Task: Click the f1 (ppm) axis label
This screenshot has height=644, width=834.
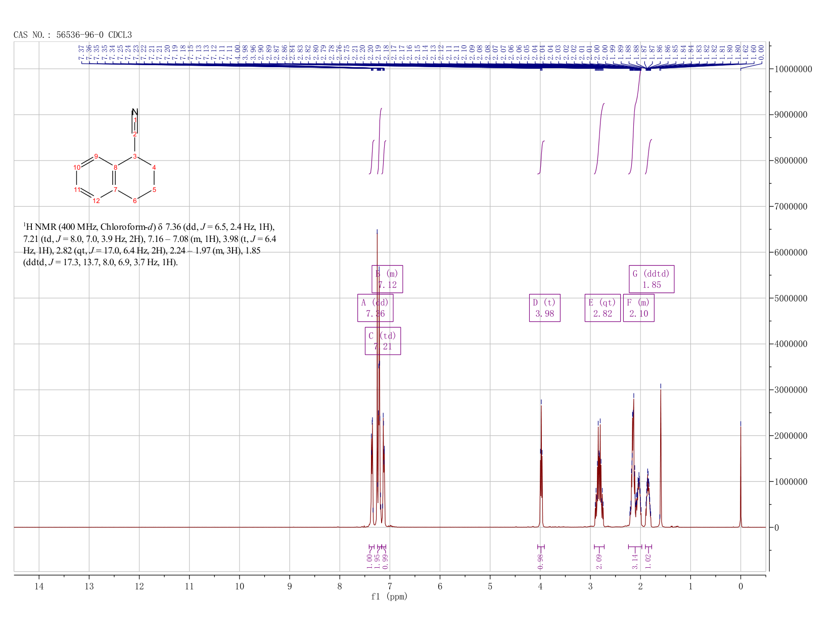Action: point(389,597)
